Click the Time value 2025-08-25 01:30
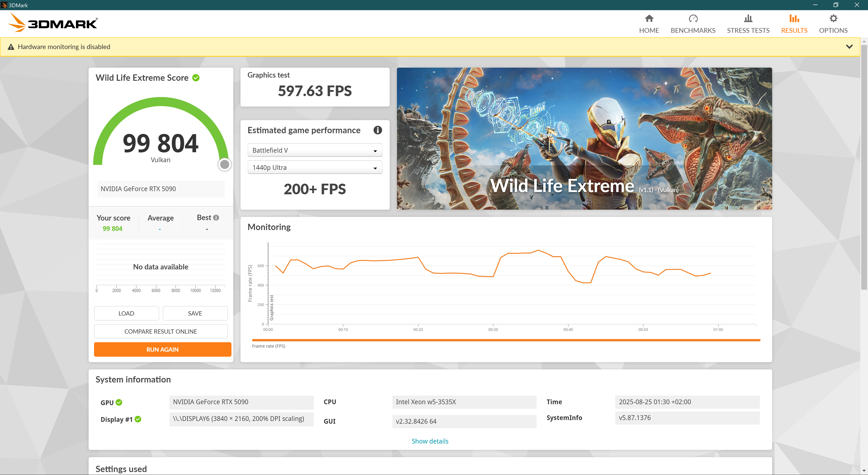The width and height of the screenshot is (868, 475). coord(687,402)
